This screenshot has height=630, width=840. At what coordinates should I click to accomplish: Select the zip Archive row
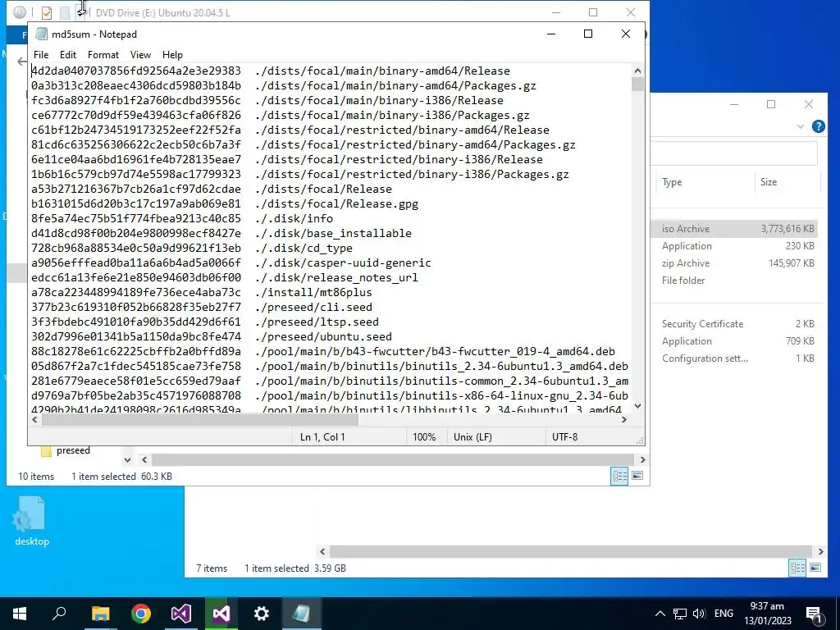click(x=735, y=263)
